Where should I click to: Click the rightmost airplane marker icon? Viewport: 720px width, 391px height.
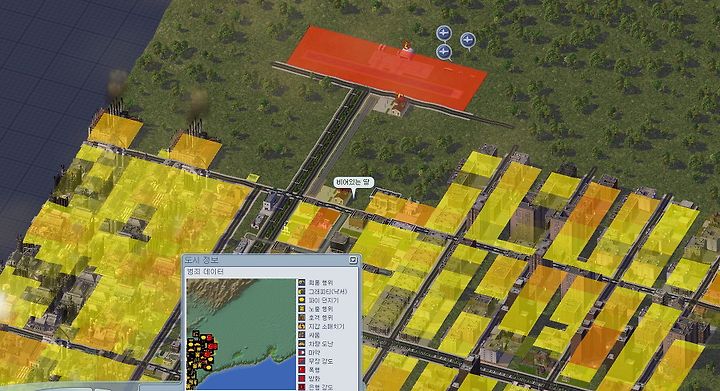[467, 41]
